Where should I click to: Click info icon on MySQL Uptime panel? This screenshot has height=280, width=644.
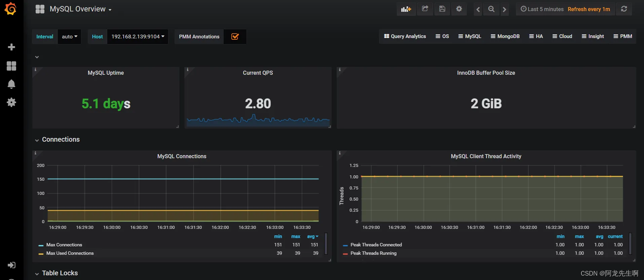[x=35, y=70]
